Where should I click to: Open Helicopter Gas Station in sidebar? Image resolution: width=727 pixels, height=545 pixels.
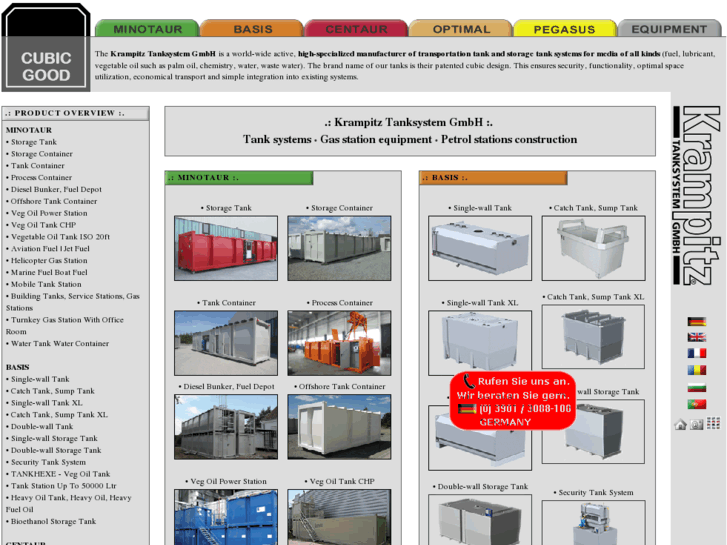click(x=48, y=260)
